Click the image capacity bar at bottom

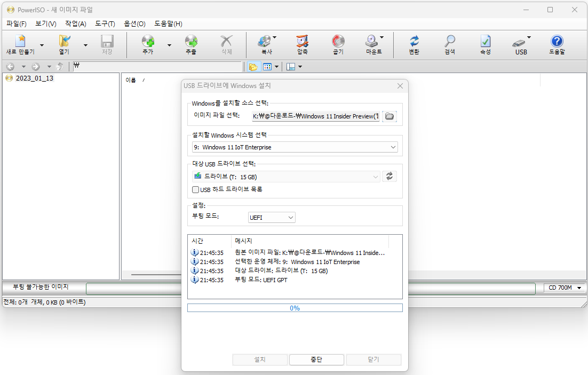[311, 289]
